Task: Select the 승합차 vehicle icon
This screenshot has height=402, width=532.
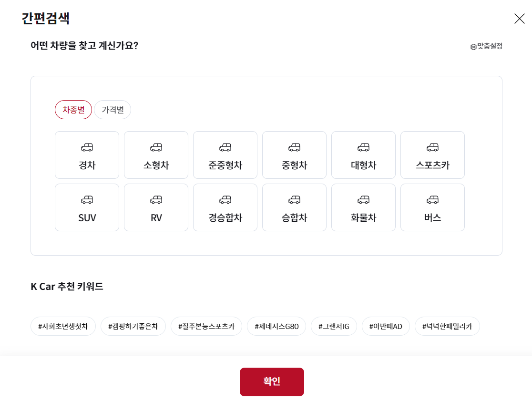Action: [x=294, y=207]
